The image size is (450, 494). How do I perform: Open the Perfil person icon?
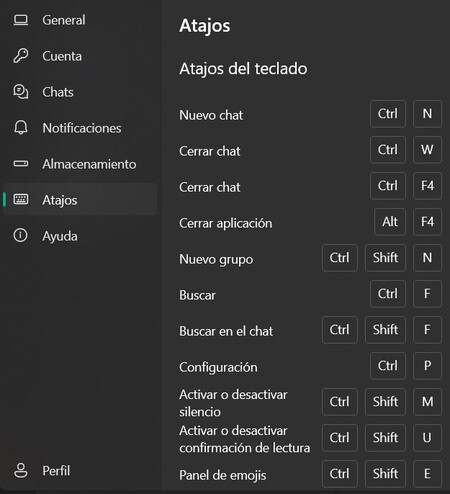(x=21, y=471)
